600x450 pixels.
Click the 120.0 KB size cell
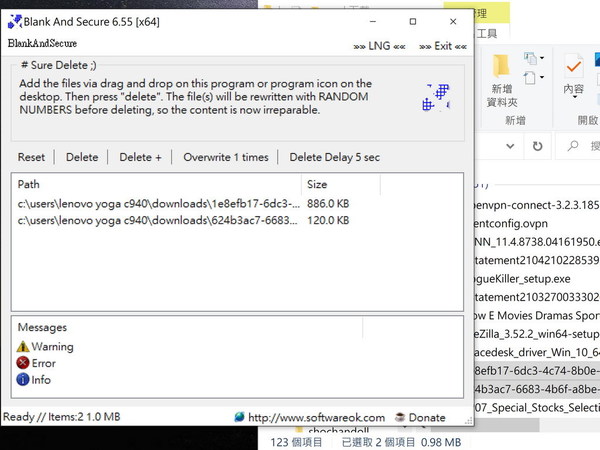tap(328, 220)
